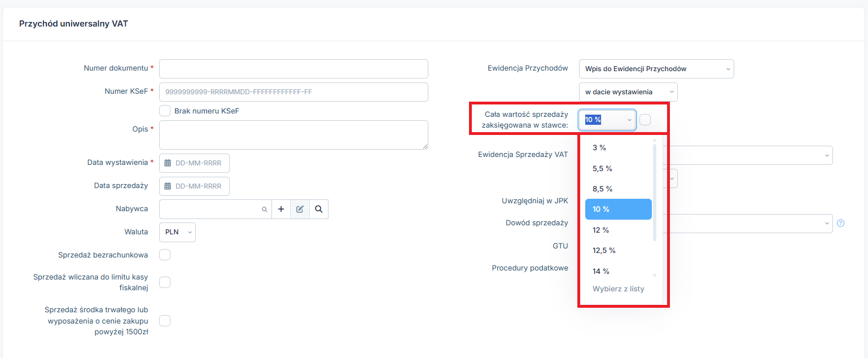Select the 14 % rate option

(x=619, y=271)
